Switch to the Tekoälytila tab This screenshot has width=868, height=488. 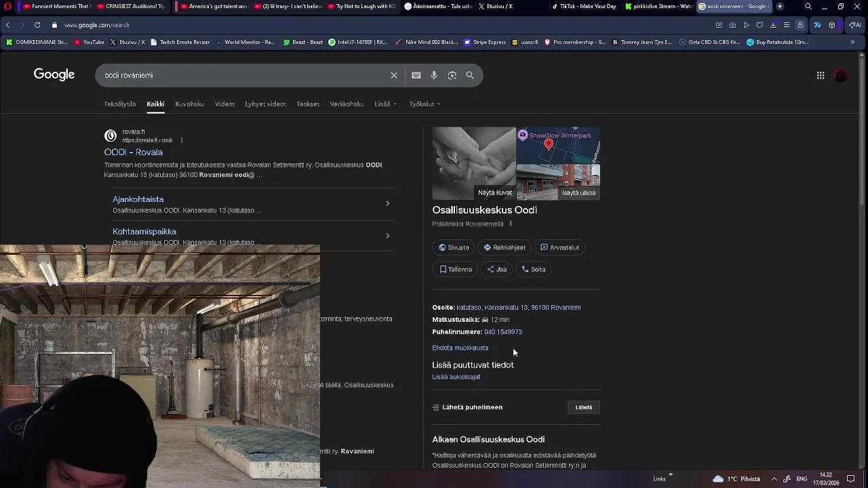point(120,104)
